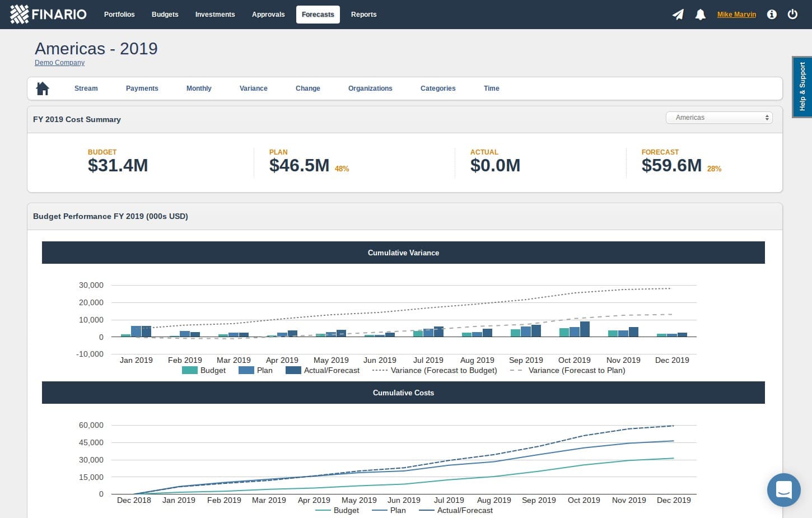812x518 pixels.
Task: Toggle Plan series in Cumulative Variance legend
Action: (x=255, y=370)
